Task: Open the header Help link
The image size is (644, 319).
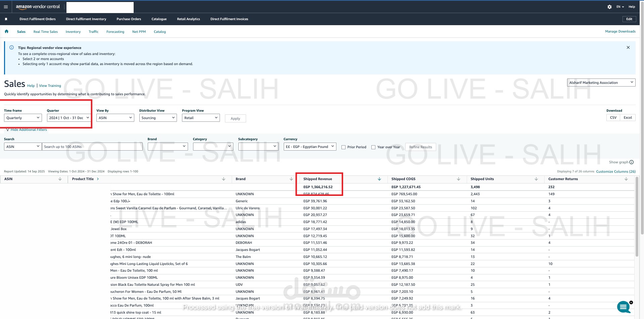Action: tap(632, 7)
